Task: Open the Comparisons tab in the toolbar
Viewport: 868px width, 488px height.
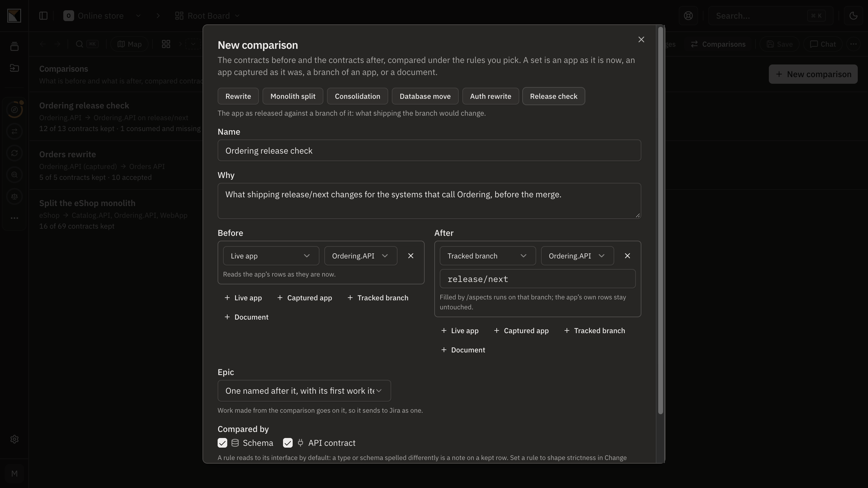Action: (718, 44)
